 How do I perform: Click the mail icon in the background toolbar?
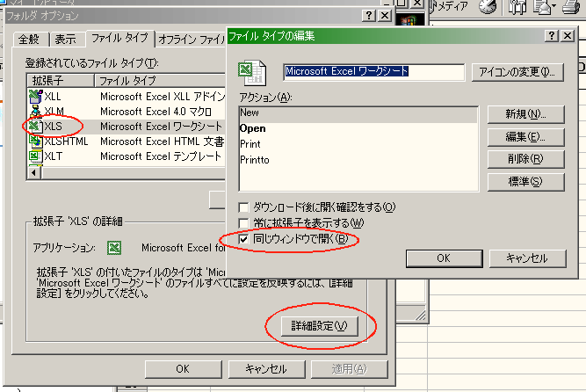(x=544, y=6)
